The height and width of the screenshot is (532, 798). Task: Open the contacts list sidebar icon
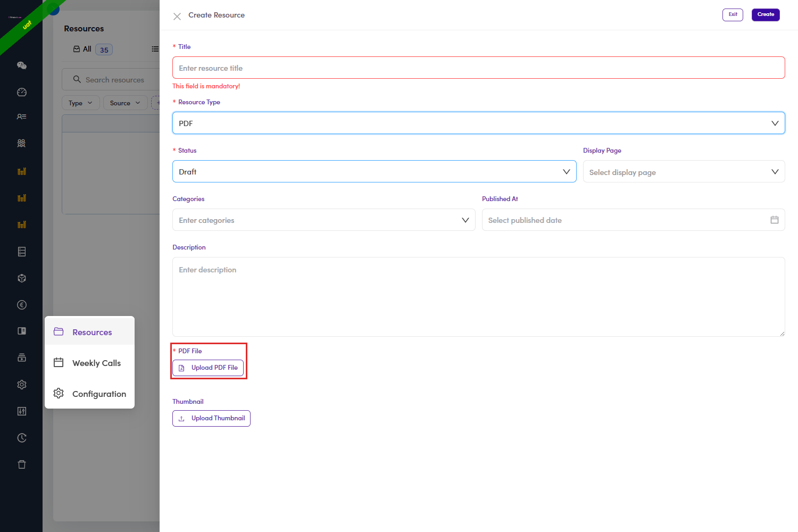click(x=22, y=117)
